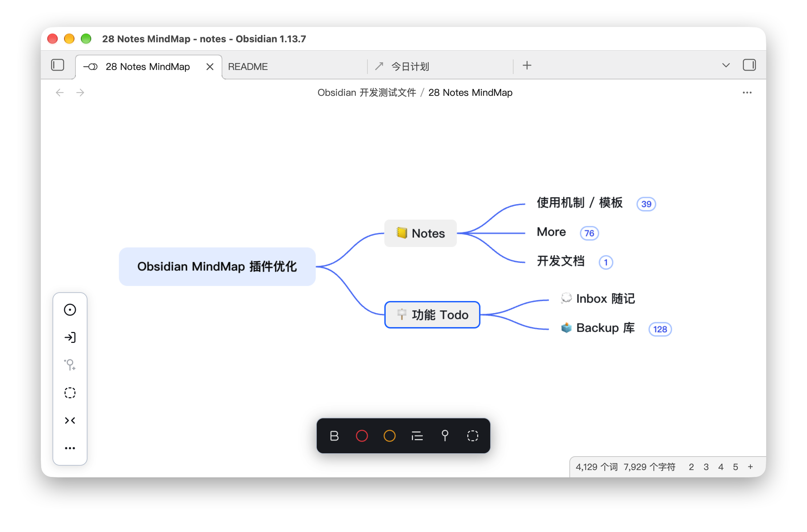Viewport: 807px width, 532px height.
Task: Navigate back with the left arrow
Action: click(60, 93)
